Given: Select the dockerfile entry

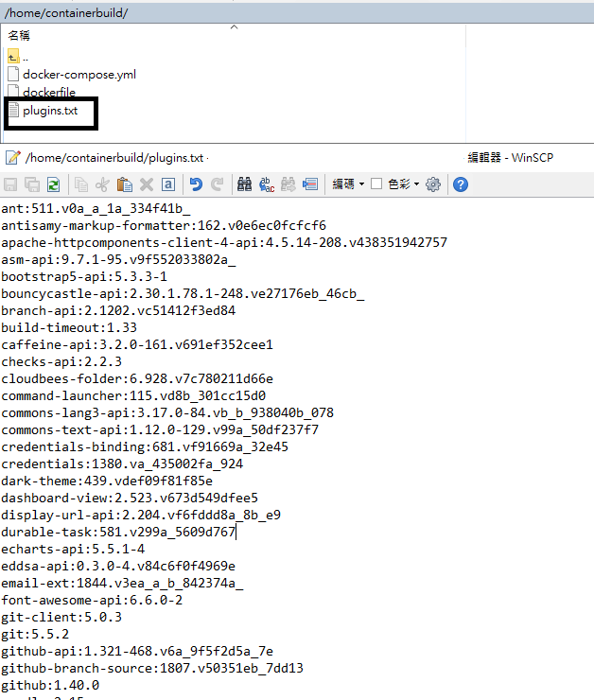Looking at the screenshot, I should (x=42, y=92).
